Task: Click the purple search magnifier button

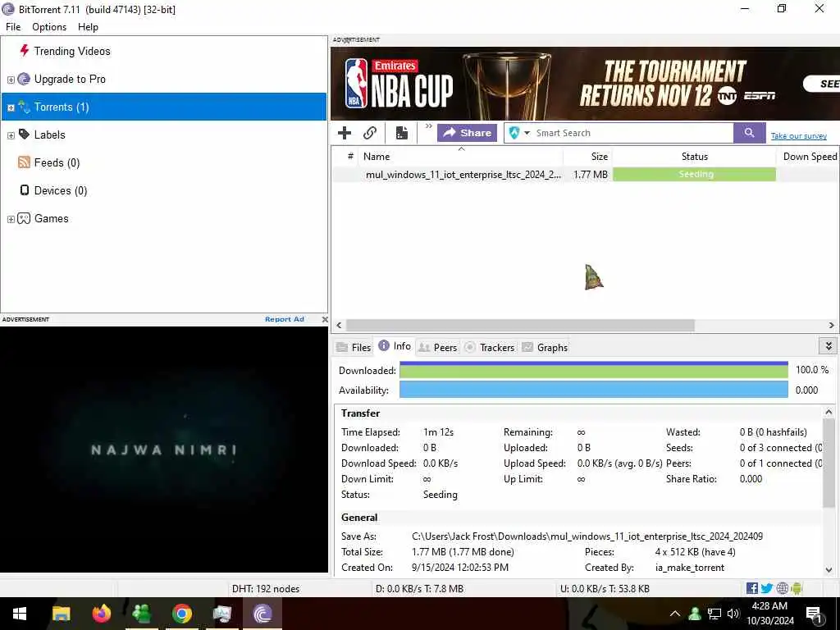Action: tap(750, 133)
